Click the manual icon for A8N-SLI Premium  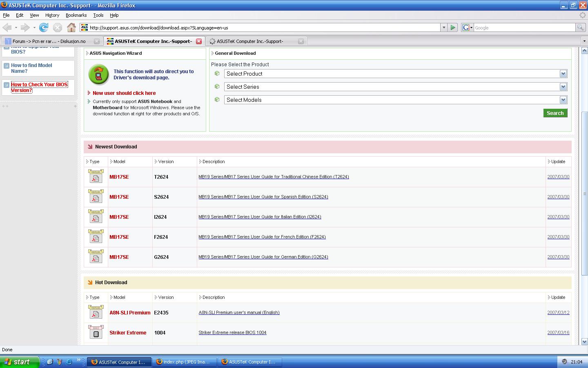(96, 312)
